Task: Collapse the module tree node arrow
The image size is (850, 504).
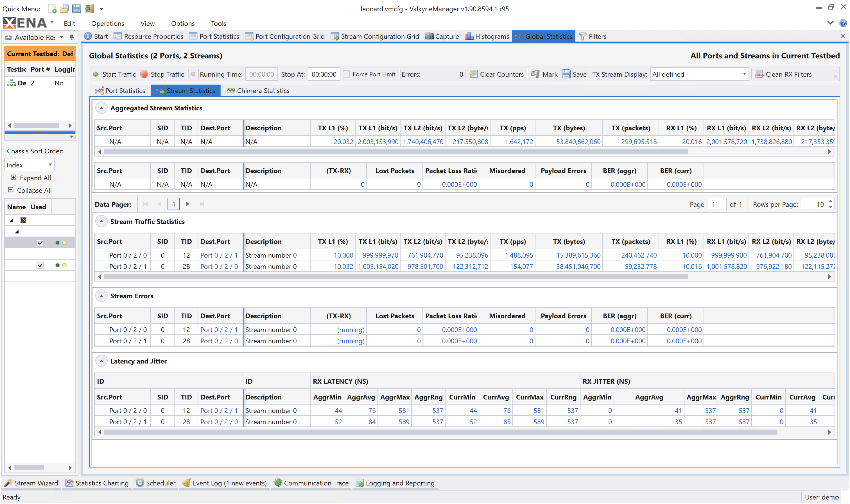Action: click(x=17, y=231)
